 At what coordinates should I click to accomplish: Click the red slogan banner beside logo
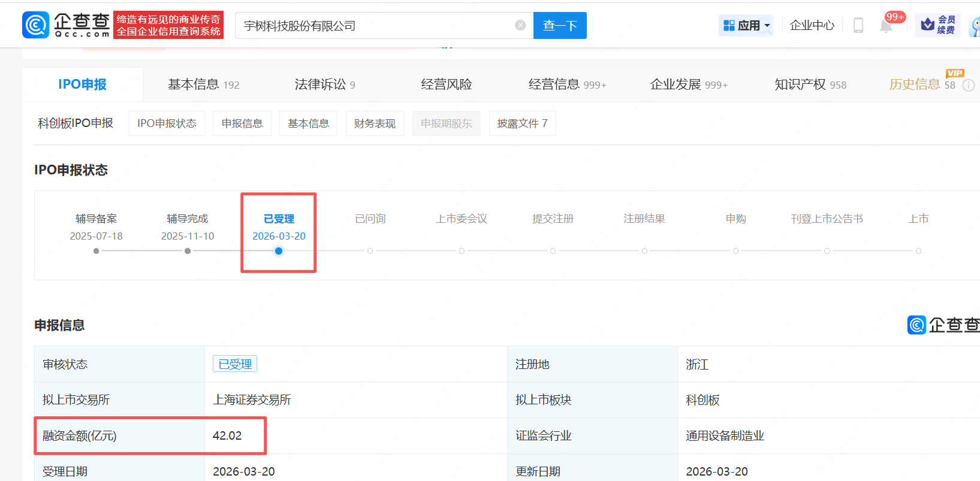(x=168, y=25)
